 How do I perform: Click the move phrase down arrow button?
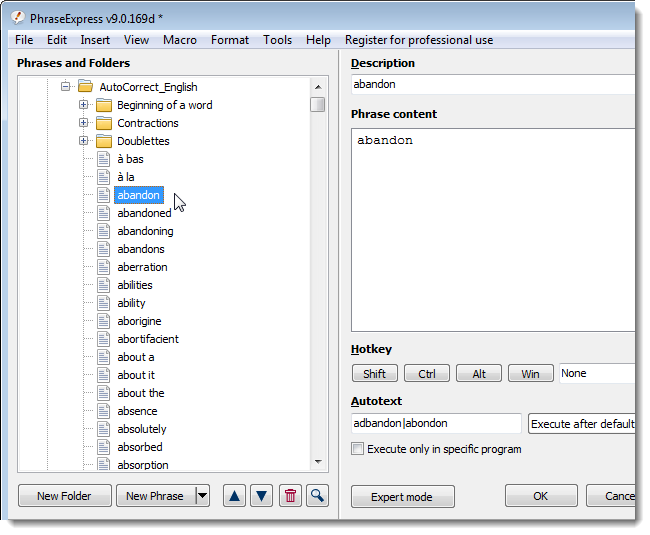[x=262, y=496]
